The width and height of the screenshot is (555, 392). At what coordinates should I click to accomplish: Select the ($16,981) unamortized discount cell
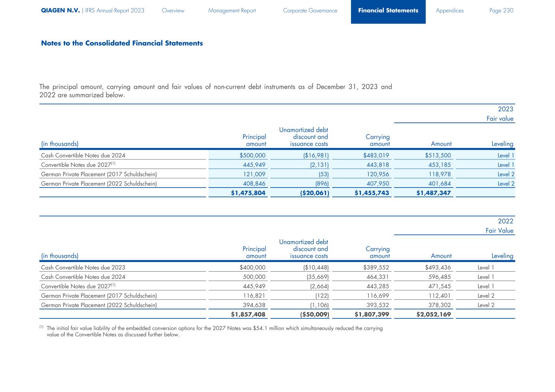pyautogui.click(x=313, y=155)
